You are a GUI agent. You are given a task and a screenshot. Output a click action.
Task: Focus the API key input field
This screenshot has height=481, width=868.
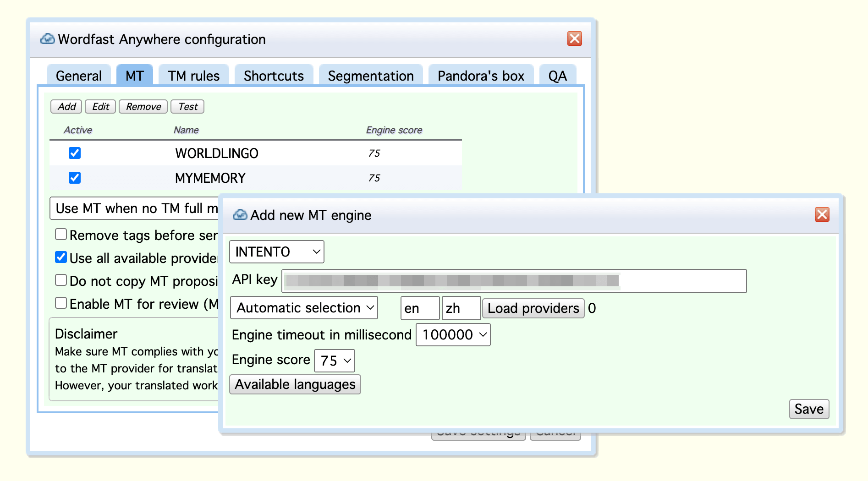pyautogui.click(x=514, y=281)
